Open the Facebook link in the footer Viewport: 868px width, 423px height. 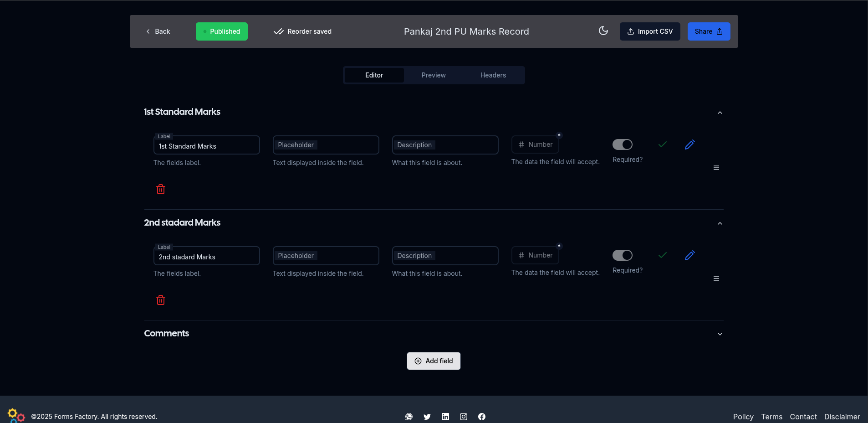481,417
